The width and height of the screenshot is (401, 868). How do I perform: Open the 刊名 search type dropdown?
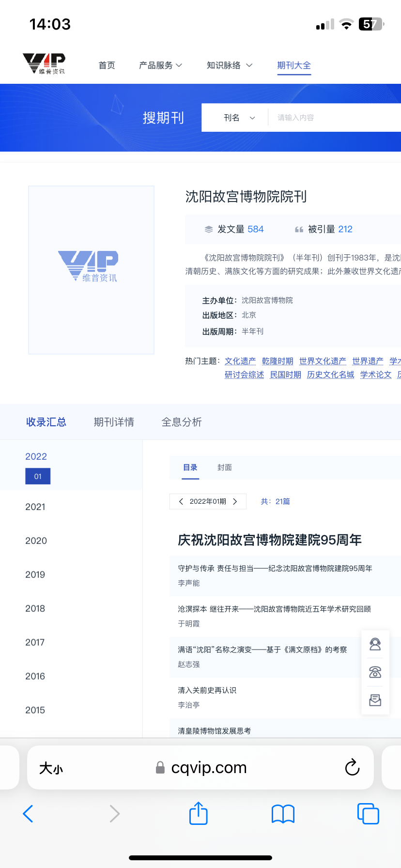point(239,118)
